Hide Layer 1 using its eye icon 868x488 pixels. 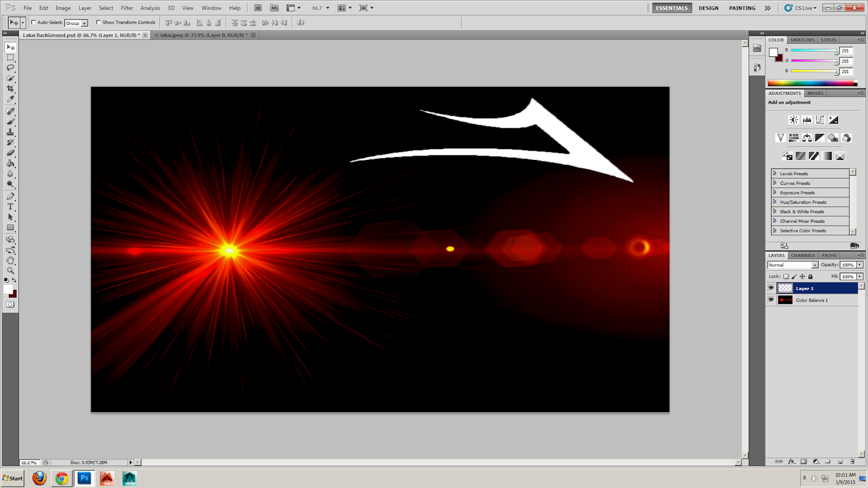(x=771, y=288)
